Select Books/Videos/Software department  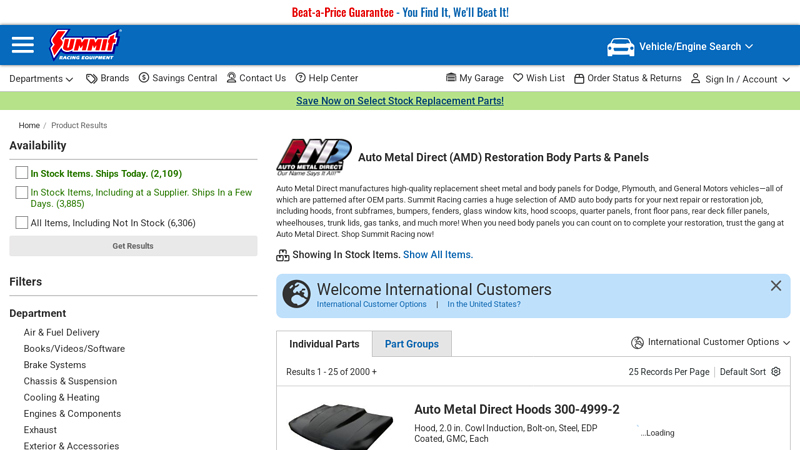[x=74, y=349]
